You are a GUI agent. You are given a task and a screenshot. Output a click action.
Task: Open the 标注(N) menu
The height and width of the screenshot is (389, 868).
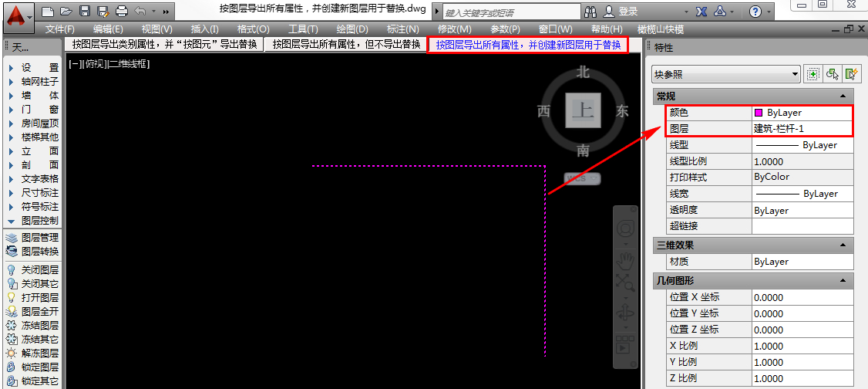pos(402,29)
